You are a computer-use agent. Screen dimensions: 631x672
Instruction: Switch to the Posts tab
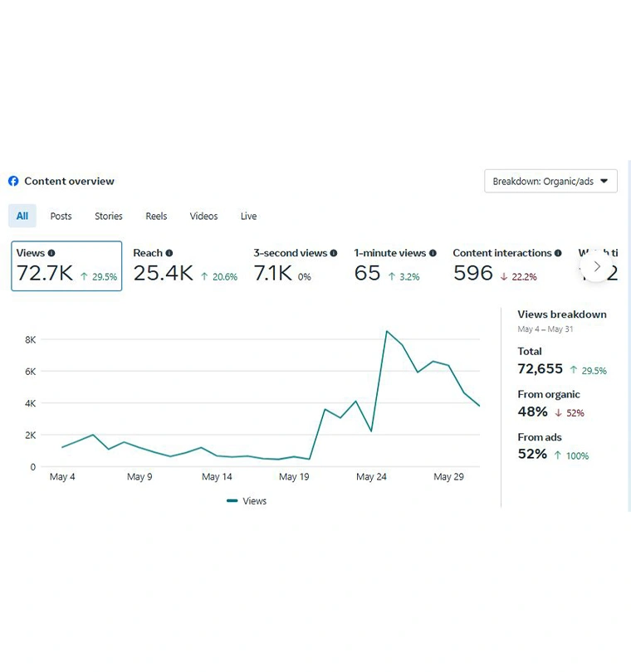tap(61, 216)
